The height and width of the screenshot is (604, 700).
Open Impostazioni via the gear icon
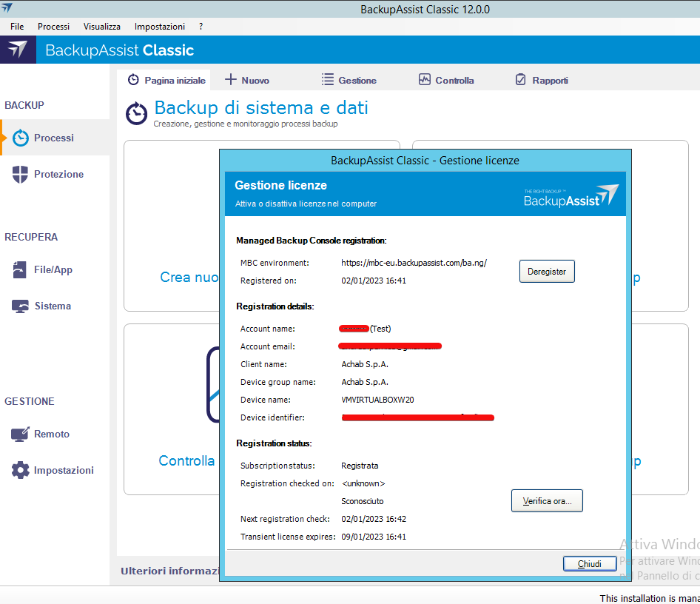click(x=21, y=471)
